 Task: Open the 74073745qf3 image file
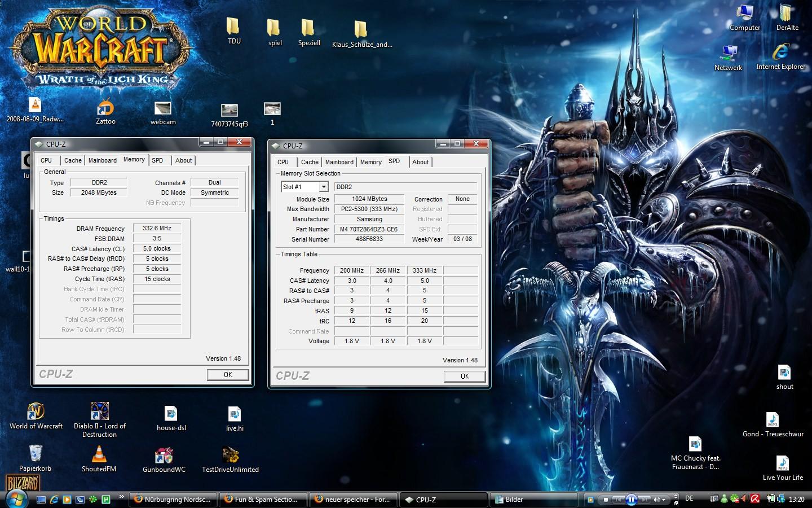click(x=230, y=115)
